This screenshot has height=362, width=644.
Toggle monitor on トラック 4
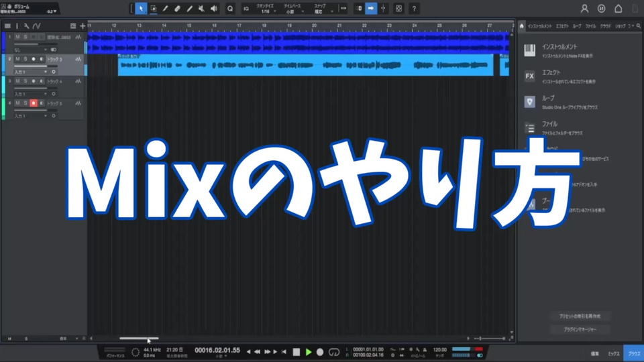[x=41, y=81]
